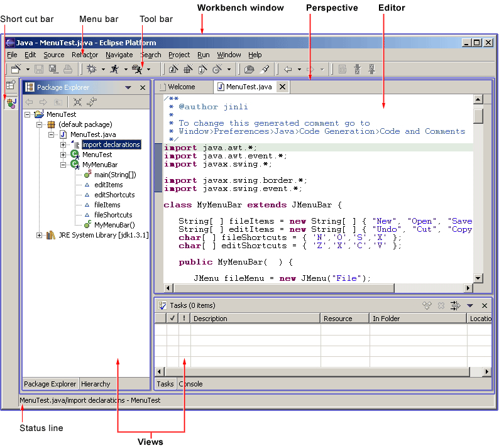Click the New wizard icon in toolbar
The height and width of the screenshot is (448, 499).
(x=15, y=69)
